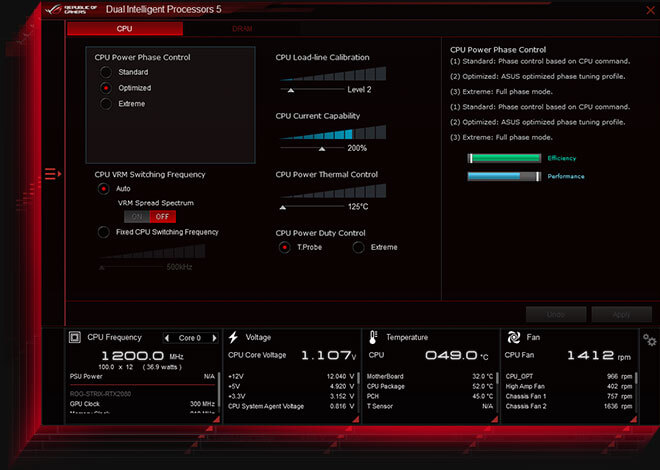
Task: Click the Republic of Gamers logo
Action: click(72, 9)
